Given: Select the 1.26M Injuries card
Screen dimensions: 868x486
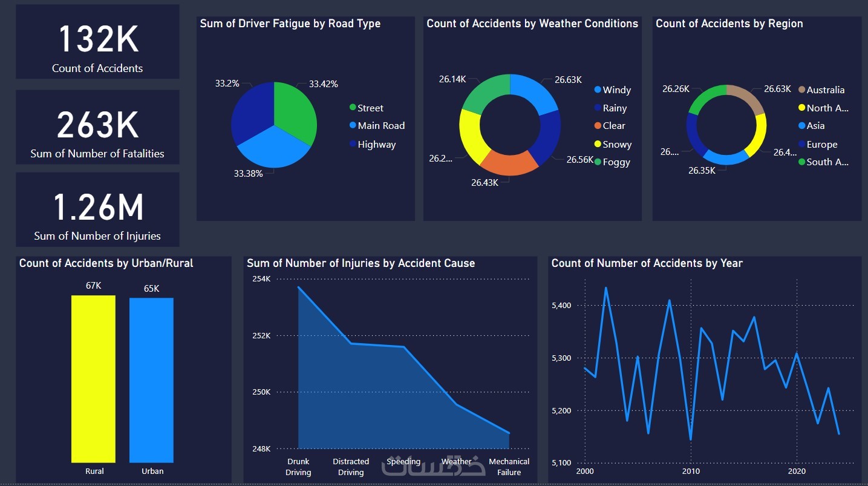Looking at the screenshot, I should point(97,209).
